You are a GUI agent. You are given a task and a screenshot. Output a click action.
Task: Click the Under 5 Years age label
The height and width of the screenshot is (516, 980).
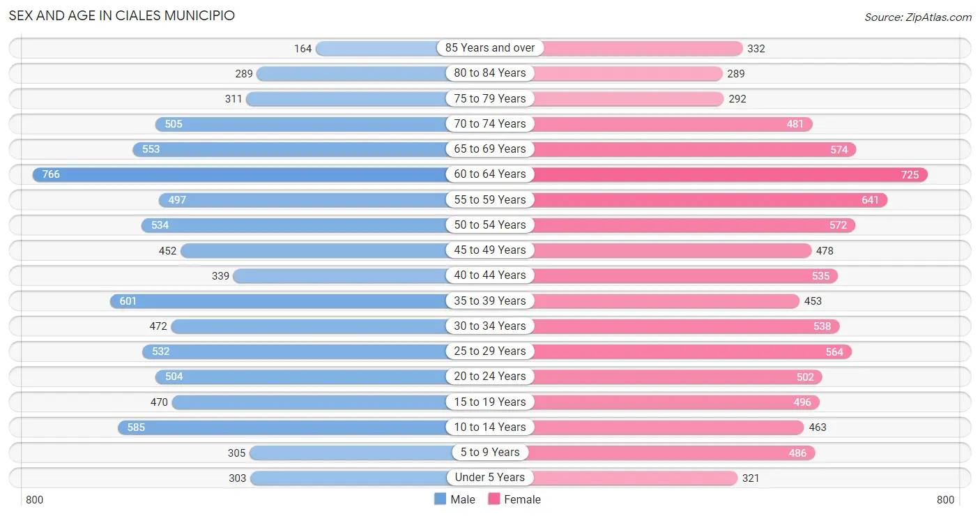[490, 478]
